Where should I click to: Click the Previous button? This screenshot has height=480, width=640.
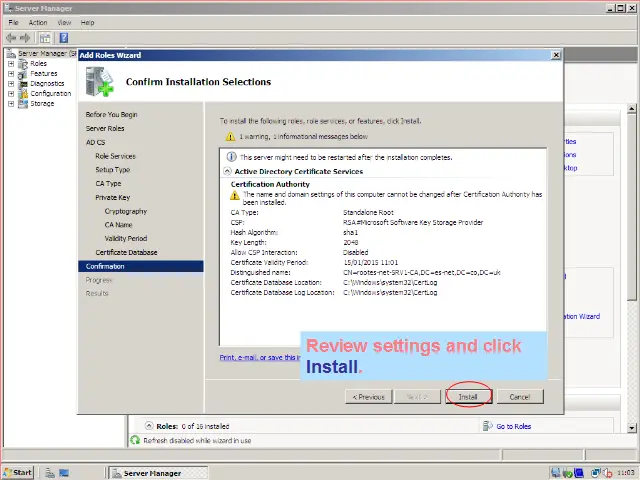[369, 397]
